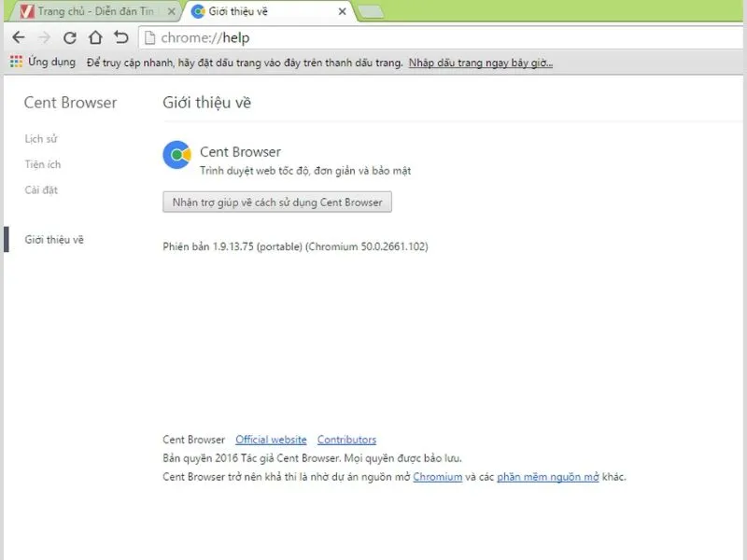Close the Trang chủ tab
This screenshot has width=747, height=560.
[172, 11]
